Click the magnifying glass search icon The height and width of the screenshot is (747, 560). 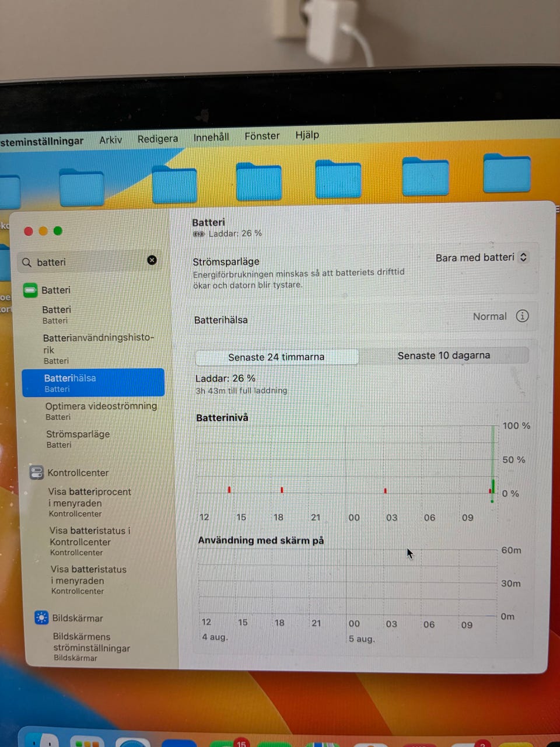(27, 263)
